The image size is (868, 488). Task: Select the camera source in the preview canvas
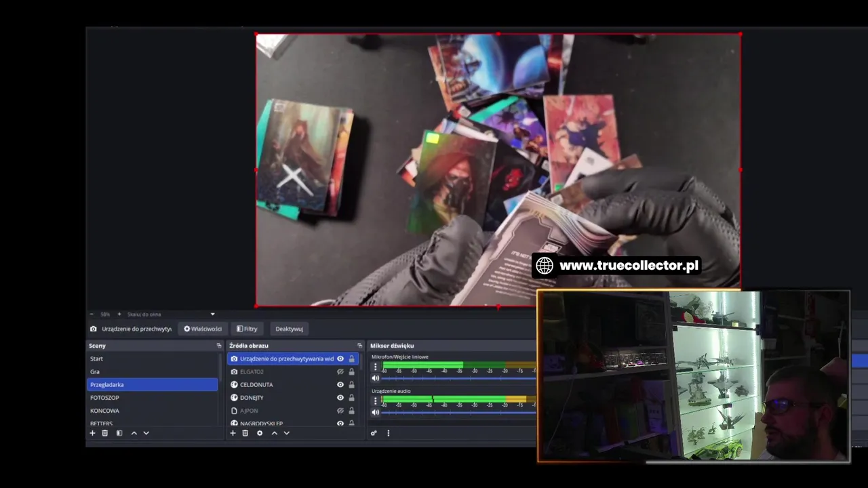pyautogui.click(x=498, y=169)
